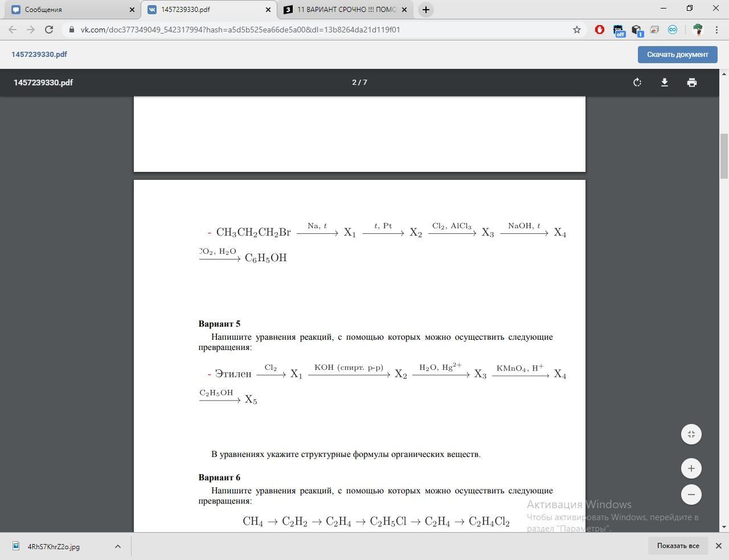Close the downloads bar
The width and height of the screenshot is (729, 560).
(x=718, y=546)
